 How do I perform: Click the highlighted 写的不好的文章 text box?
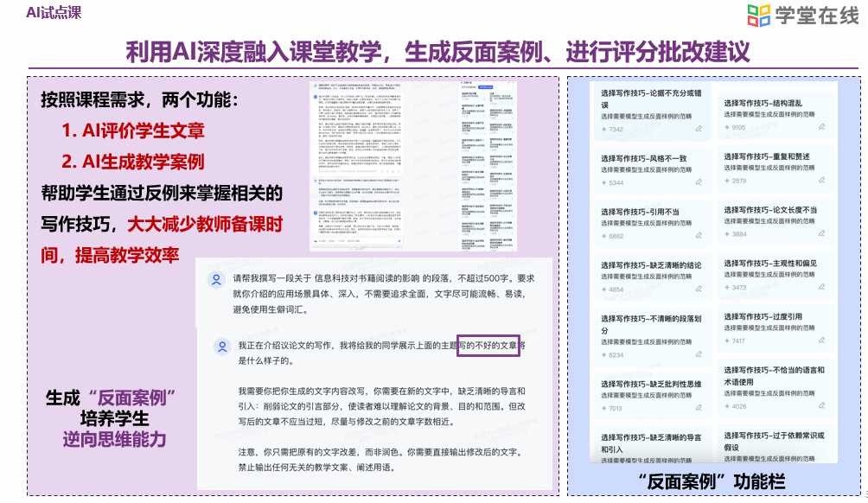tap(488, 346)
